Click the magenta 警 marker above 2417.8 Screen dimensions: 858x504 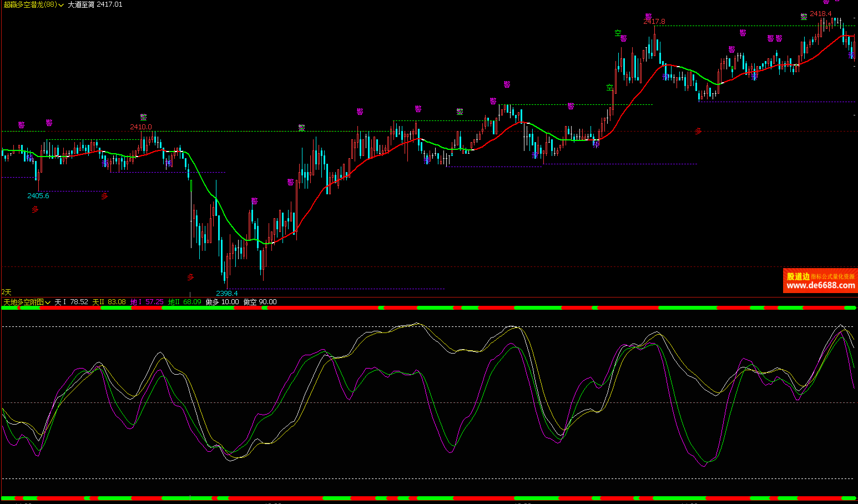(x=648, y=16)
